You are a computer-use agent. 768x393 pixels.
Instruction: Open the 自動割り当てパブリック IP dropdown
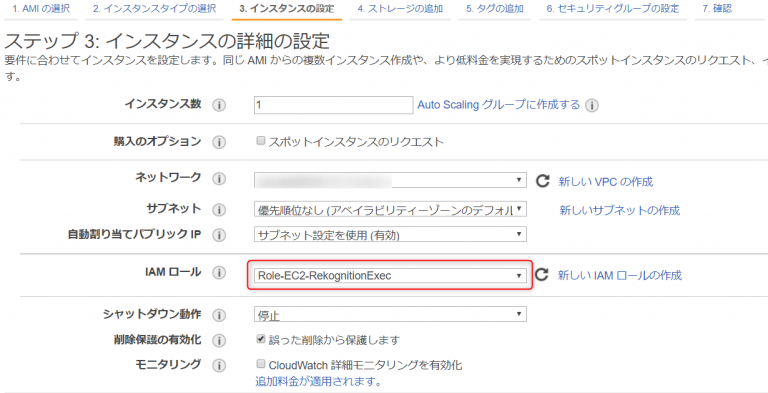point(390,234)
